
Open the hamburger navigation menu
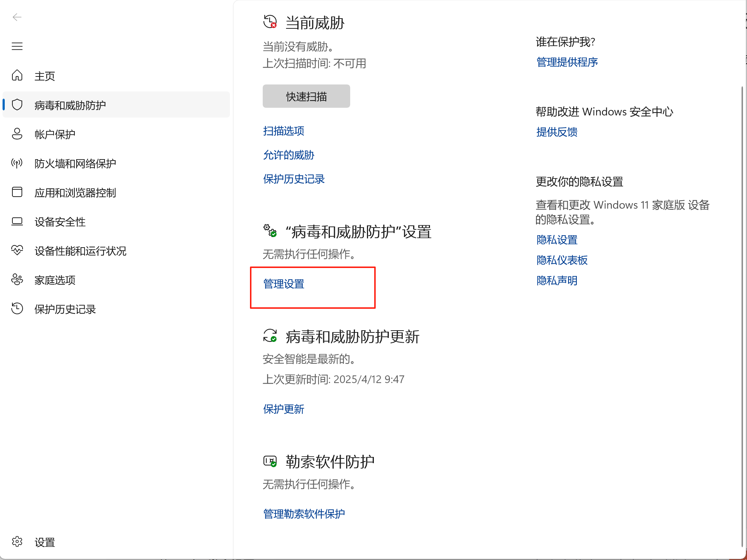[17, 46]
